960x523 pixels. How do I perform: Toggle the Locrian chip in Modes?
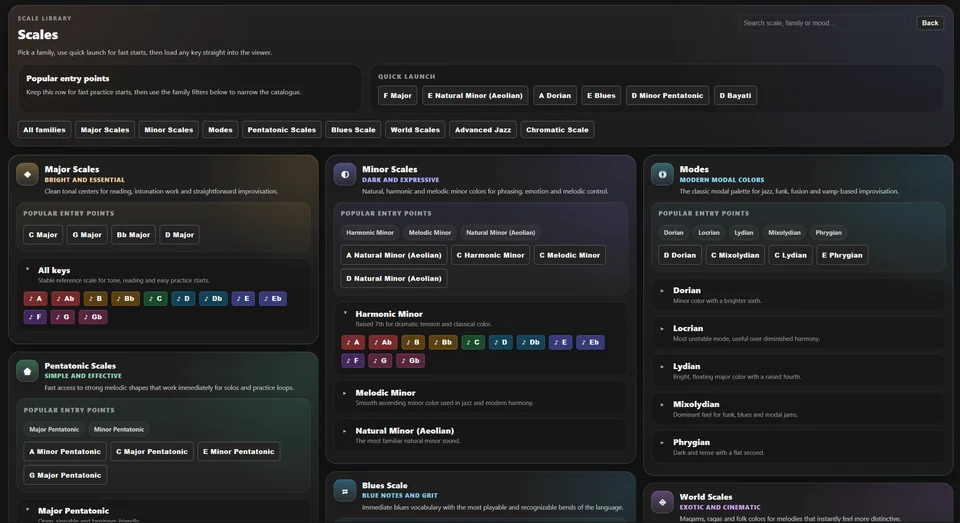click(709, 233)
